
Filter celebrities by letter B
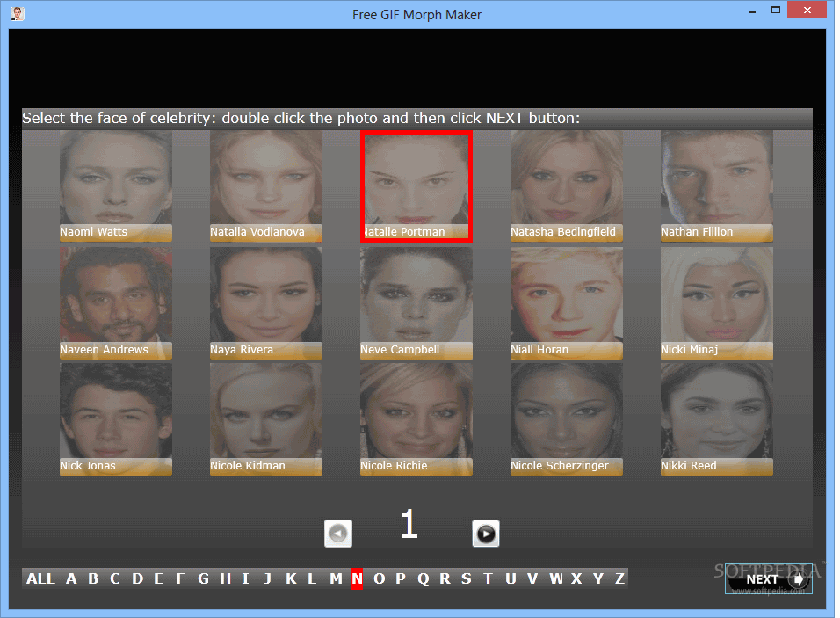pyautogui.click(x=93, y=578)
